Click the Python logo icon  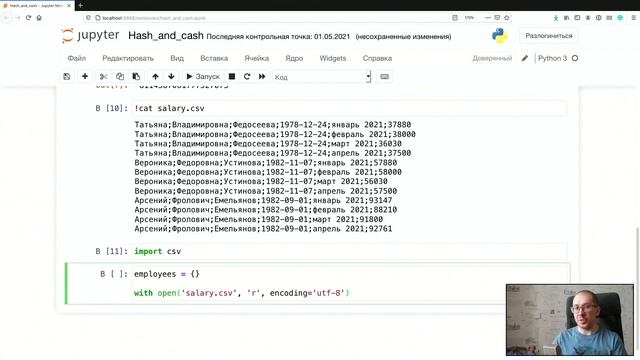tap(500, 36)
